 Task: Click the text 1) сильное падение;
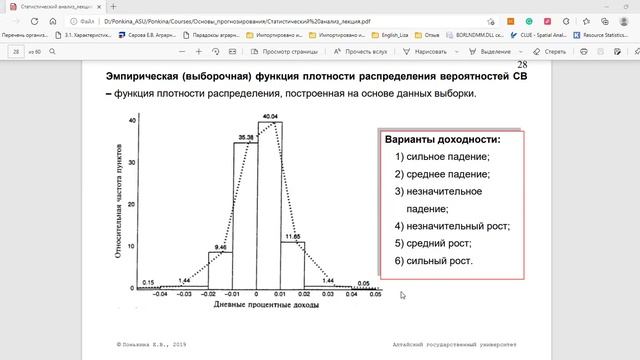[x=442, y=156]
